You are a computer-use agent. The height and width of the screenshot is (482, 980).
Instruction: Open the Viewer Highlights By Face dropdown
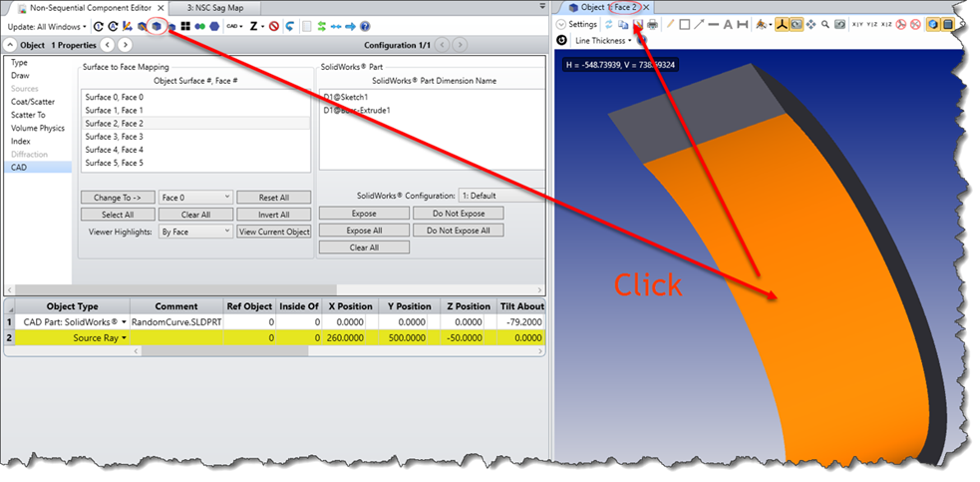tap(195, 231)
